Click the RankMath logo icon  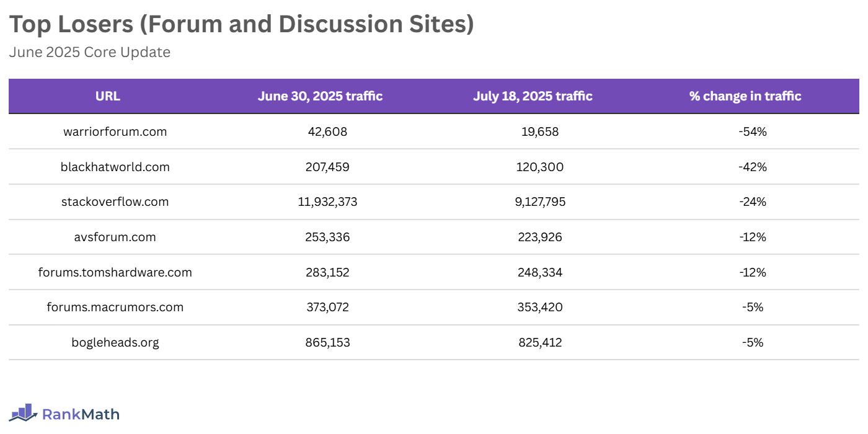24,412
